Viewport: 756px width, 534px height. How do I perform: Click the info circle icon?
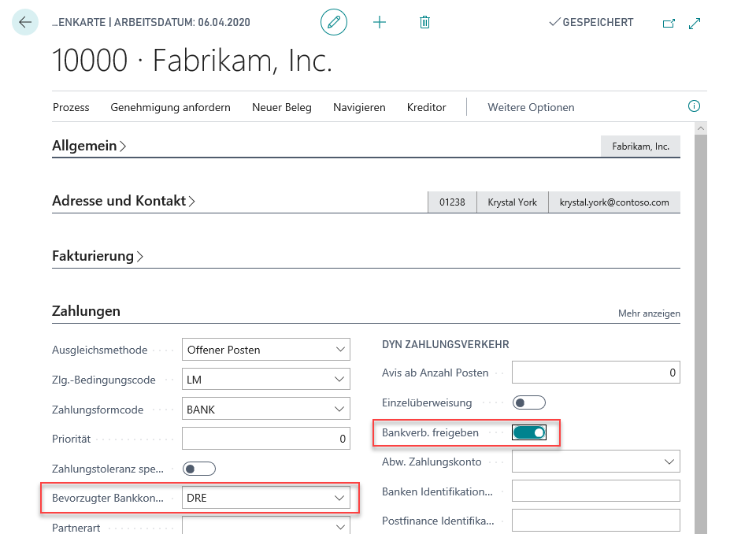[694, 106]
